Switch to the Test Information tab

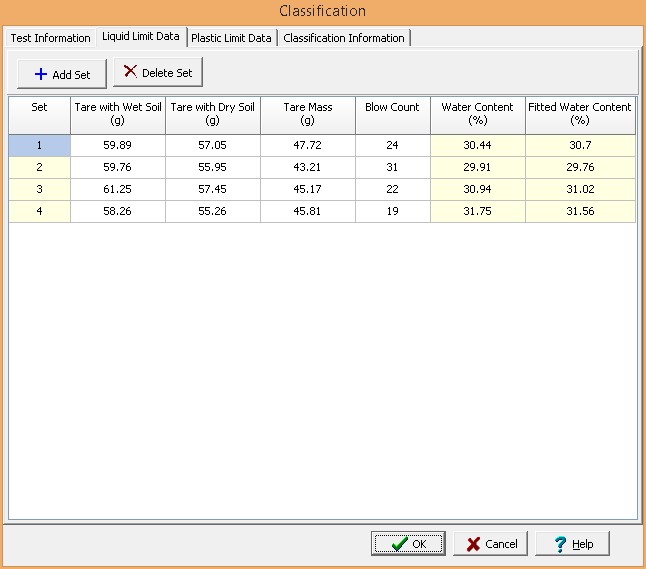coord(50,38)
